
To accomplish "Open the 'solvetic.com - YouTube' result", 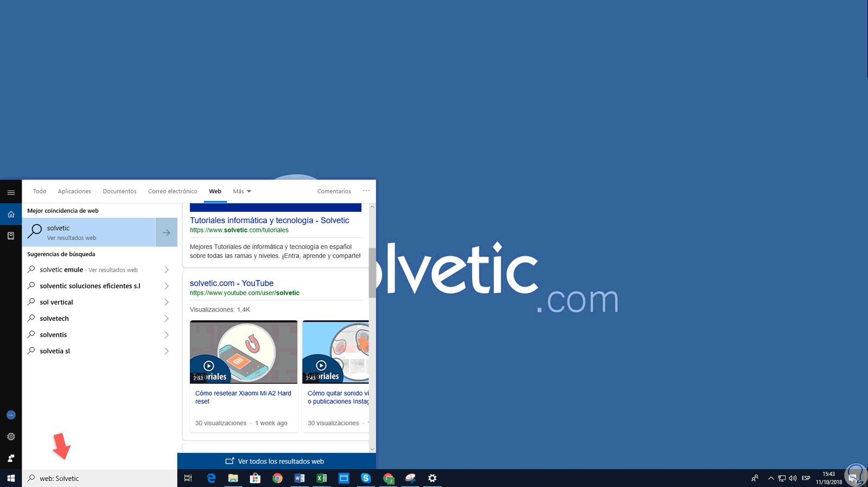I will pyautogui.click(x=232, y=283).
